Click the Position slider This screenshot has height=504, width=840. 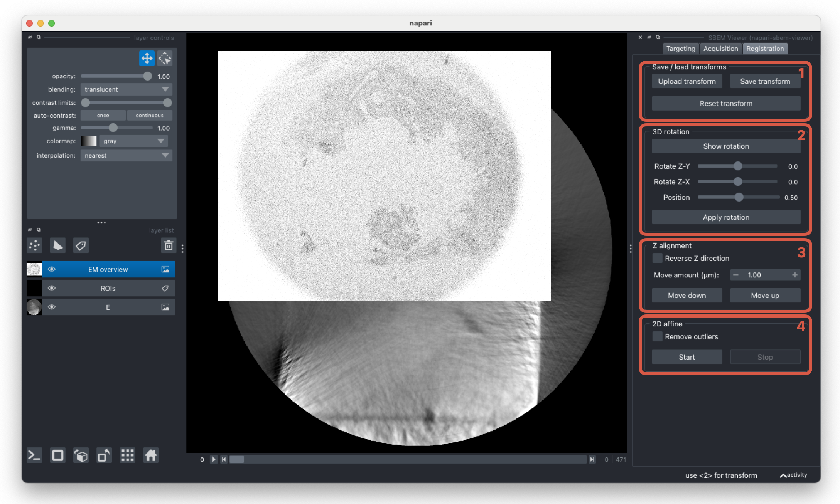click(x=738, y=197)
